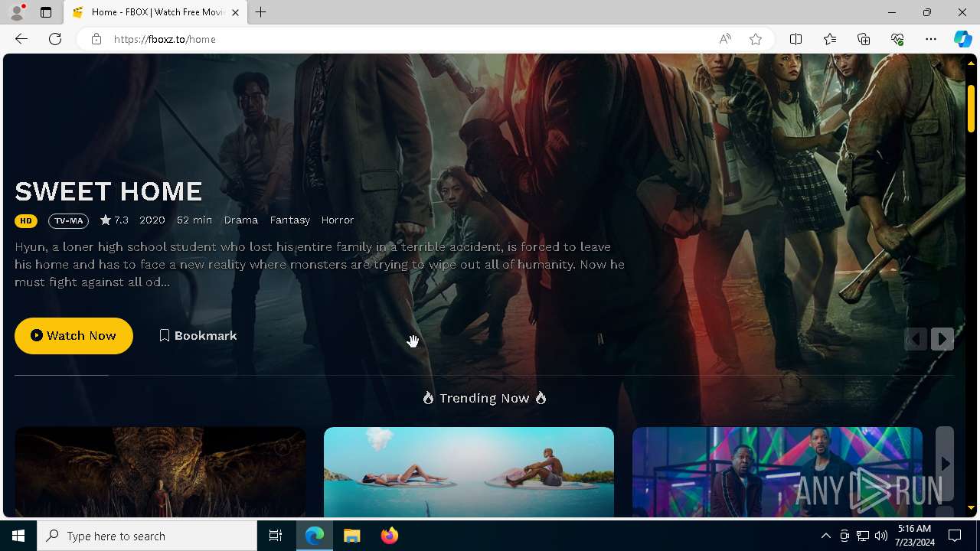The height and width of the screenshot is (551, 980).
Task: Click the browser Back arrow
Action: tap(21, 39)
